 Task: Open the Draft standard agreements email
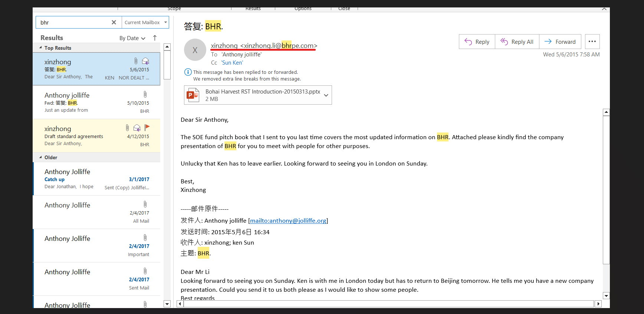[x=96, y=136]
